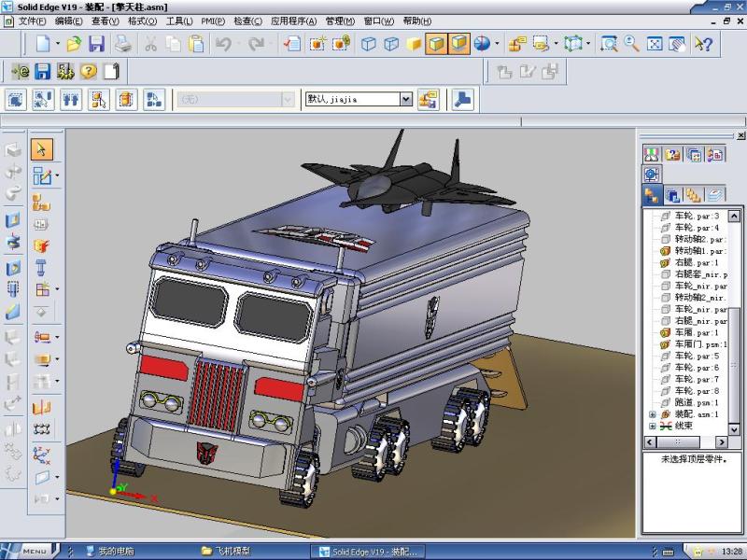Switch to the layers EdgeBar tab
Image resolution: width=747 pixels, height=560 pixels.
pyautogui.click(x=714, y=194)
